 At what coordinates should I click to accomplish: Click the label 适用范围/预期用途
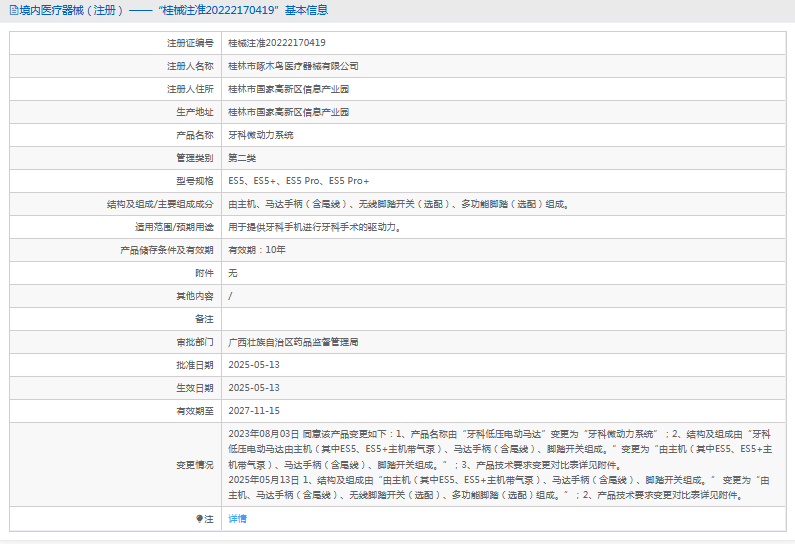[x=174, y=227]
